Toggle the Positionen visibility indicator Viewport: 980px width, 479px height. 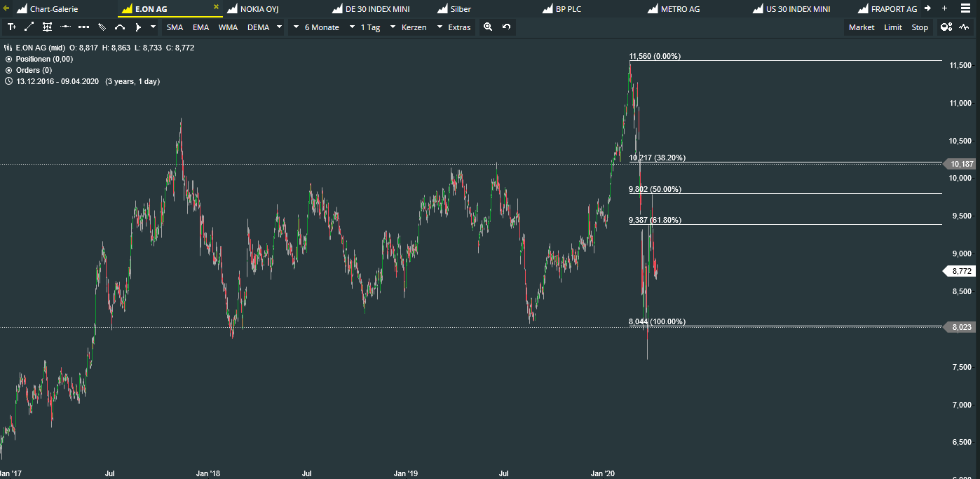point(9,60)
